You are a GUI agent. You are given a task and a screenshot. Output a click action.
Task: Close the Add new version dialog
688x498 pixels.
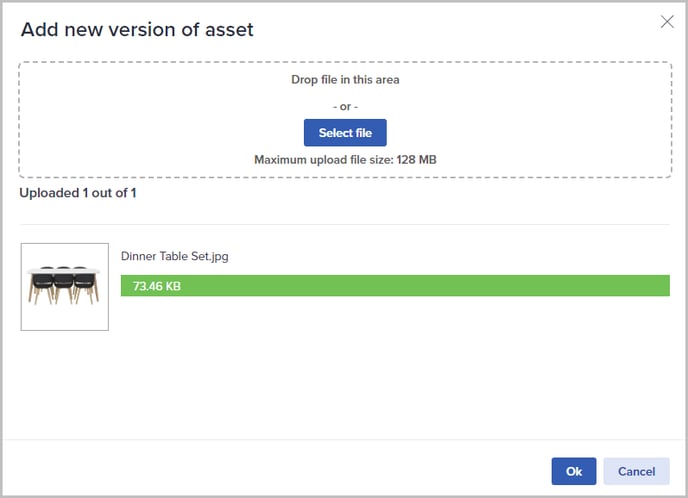tap(667, 21)
